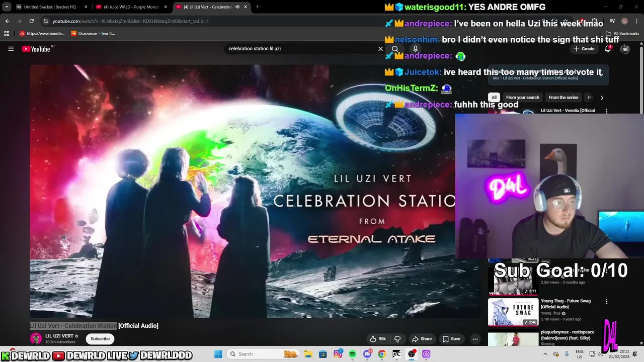Open Google Chrome from the taskbar
Screen dimensions: 644x362
tap(382, 354)
